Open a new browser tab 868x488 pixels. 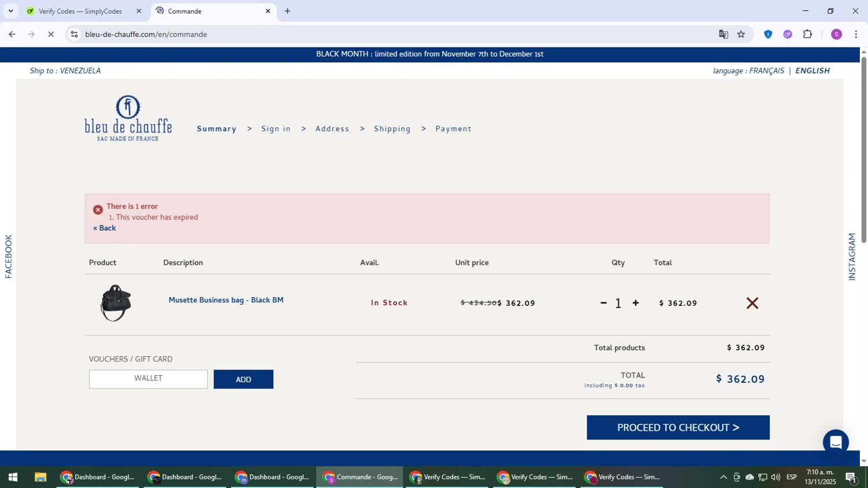[288, 11]
